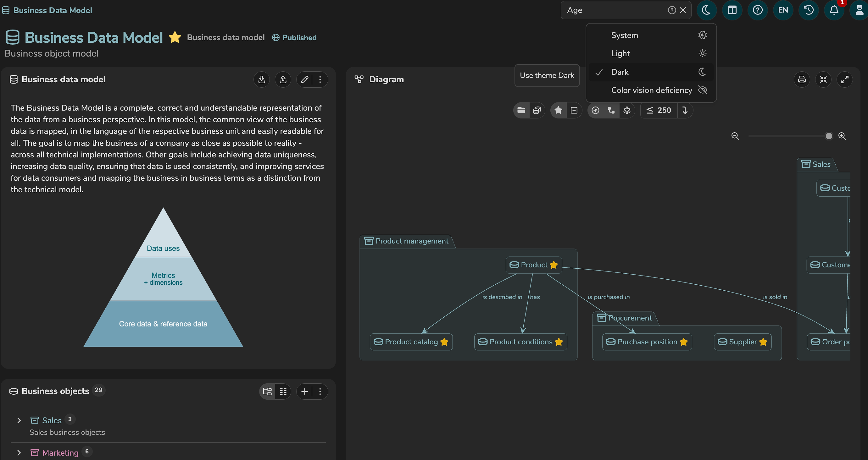The image size is (868, 460).
Task: Print the diagram using printer icon
Action: point(802,79)
